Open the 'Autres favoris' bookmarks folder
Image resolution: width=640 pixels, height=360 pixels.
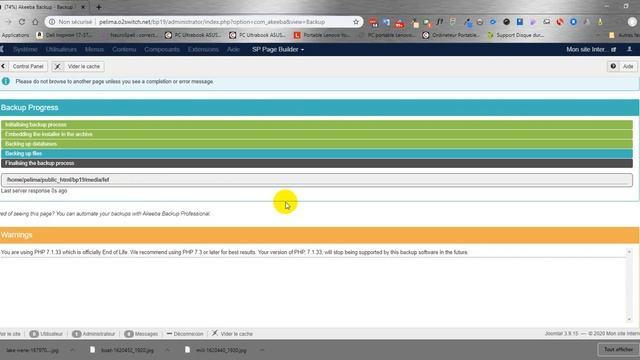(x=624, y=35)
